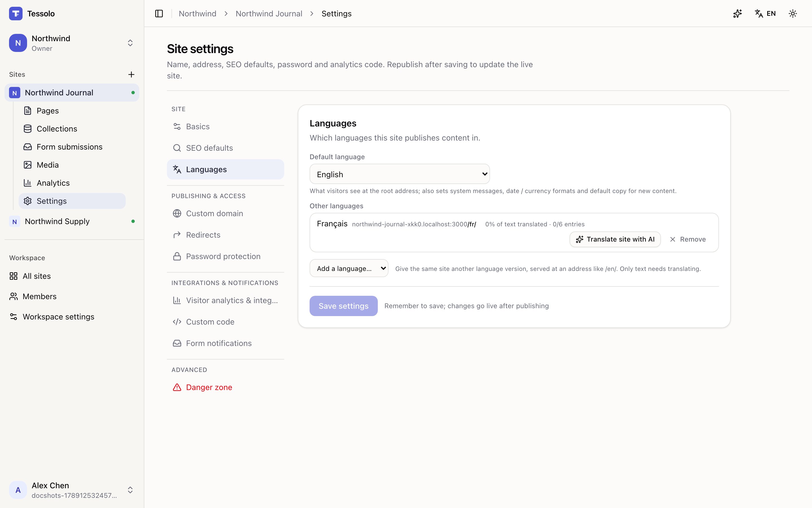Click the Save settings button

pos(344,306)
